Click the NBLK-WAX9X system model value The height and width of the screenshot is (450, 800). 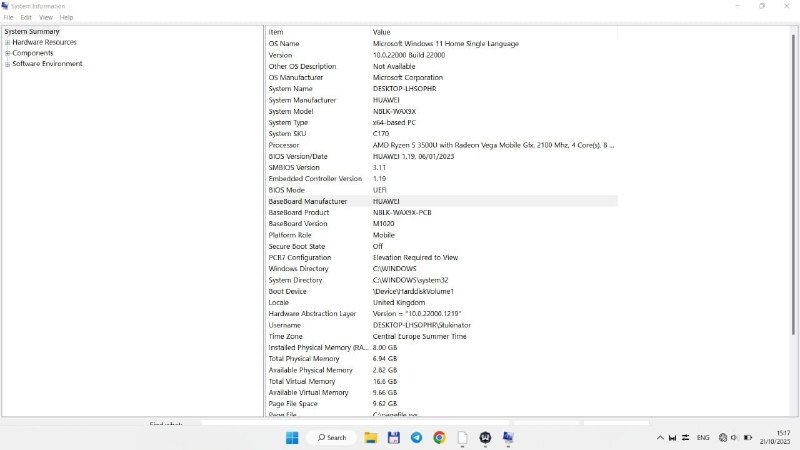pyautogui.click(x=394, y=111)
